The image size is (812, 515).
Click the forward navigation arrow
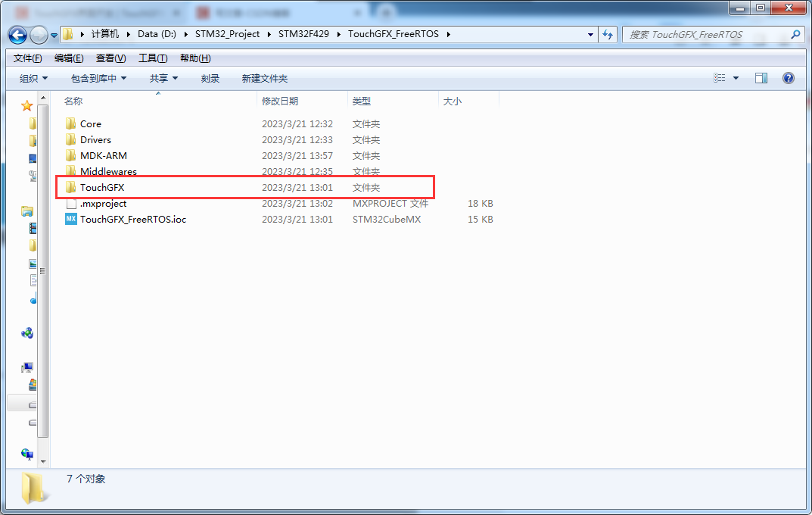point(39,36)
